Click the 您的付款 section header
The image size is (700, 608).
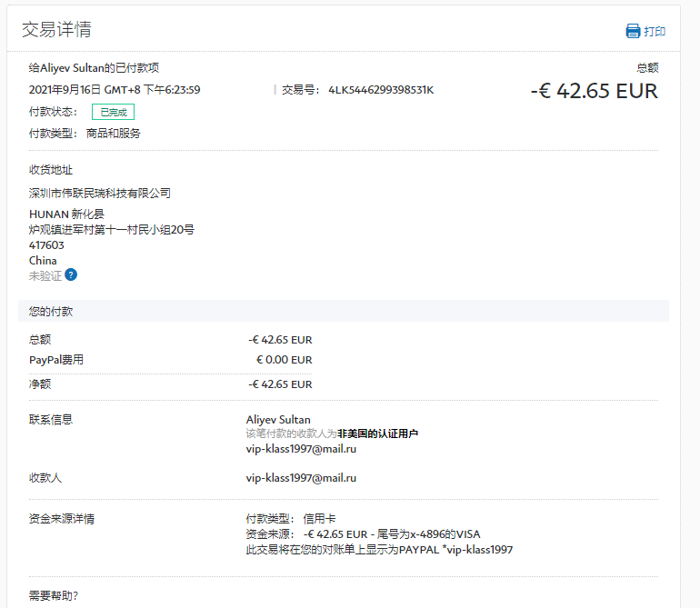click(51, 311)
